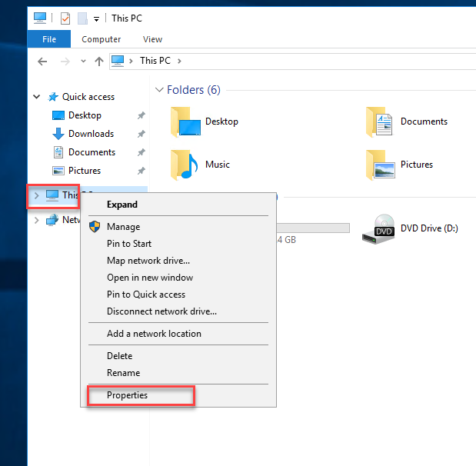Open the recent locations dropdown arrow

pyautogui.click(x=82, y=61)
